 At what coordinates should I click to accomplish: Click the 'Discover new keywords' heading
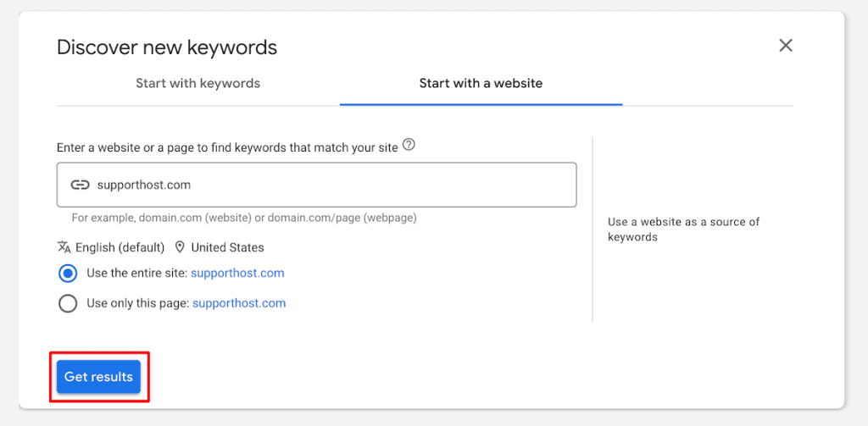tap(167, 47)
